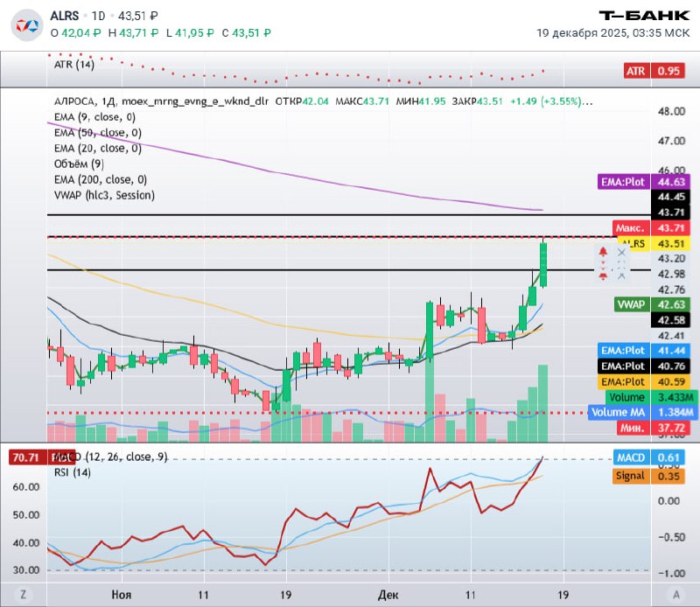Click the Дек label on time axis

click(388, 595)
